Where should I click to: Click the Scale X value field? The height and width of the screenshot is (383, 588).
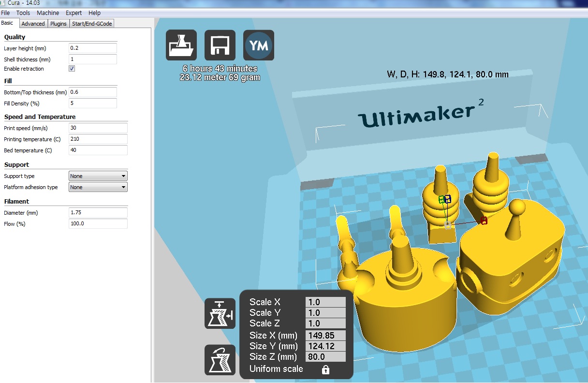coord(325,302)
